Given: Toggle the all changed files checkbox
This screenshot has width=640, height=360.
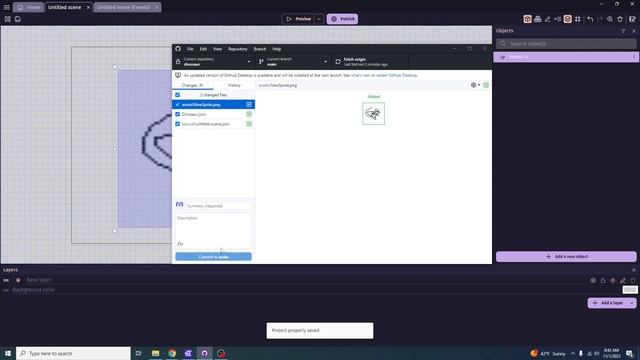Looking at the screenshot, I should 178,95.
